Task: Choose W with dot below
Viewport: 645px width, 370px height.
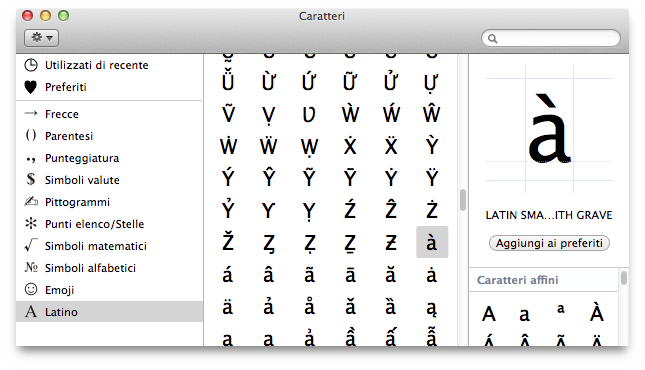Action: coord(309,147)
